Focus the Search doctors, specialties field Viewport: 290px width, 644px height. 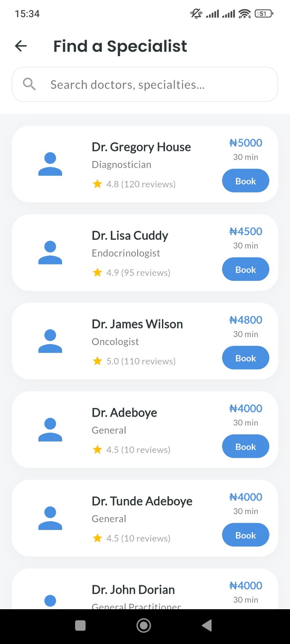tap(145, 84)
